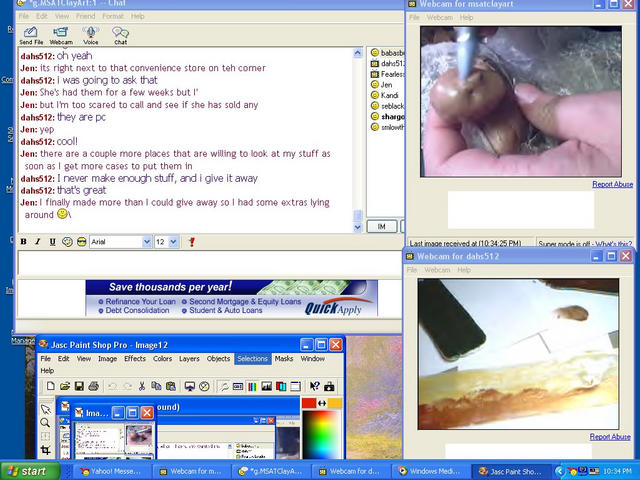Create new image in Paint Shop Pro
This screenshot has width=640, height=480.
[51, 386]
